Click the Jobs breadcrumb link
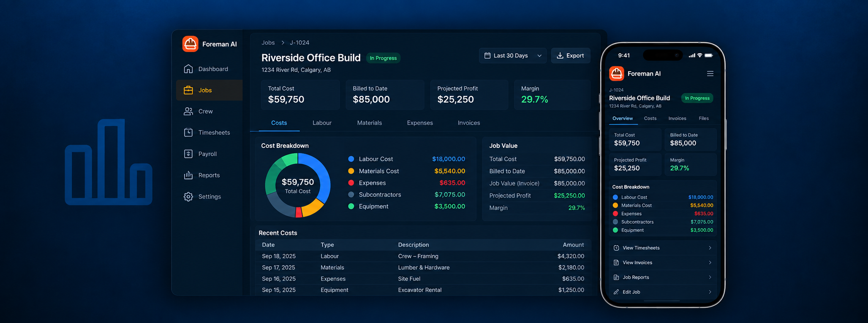868x323 pixels. coord(268,43)
